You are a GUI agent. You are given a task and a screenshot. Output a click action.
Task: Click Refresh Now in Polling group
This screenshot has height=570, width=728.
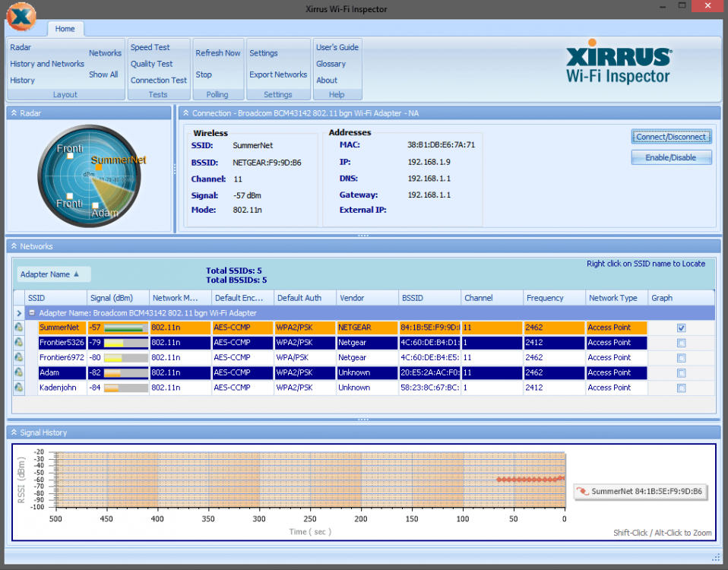(x=218, y=53)
